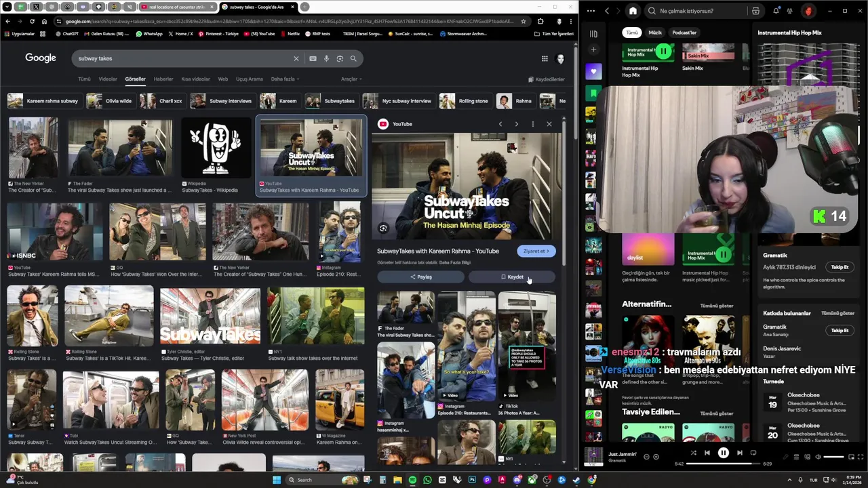This screenshot has height=488, width=868.
Task: Toggle shuffle in Spotify
Action: [693, 453]
